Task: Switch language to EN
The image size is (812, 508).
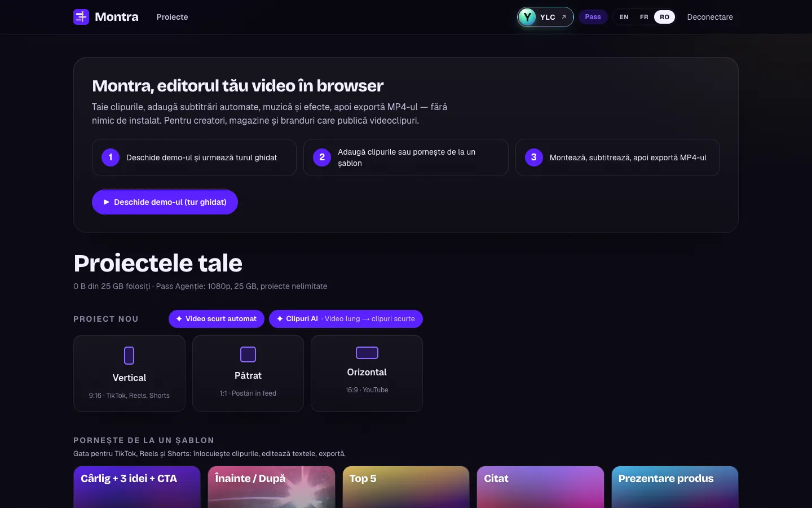Action: [x=624, y=17]
